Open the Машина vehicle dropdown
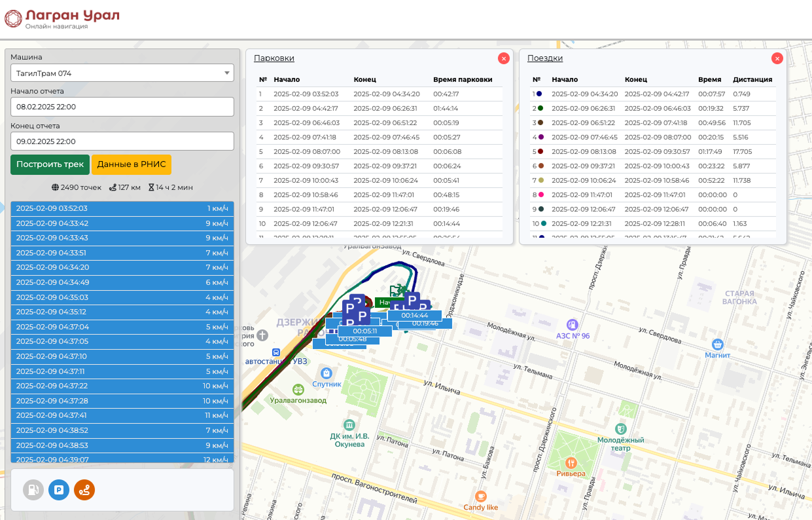Image resolution: width=812 pixels, height=520 pixels. [x=122, y=73]
